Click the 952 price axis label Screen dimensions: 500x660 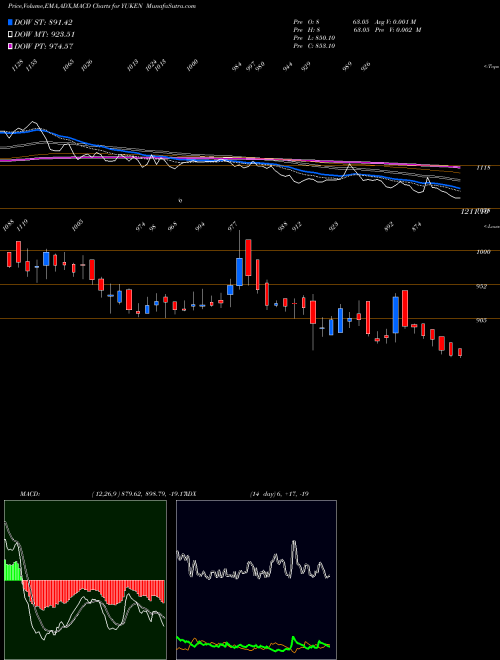[x=483, y=286]
